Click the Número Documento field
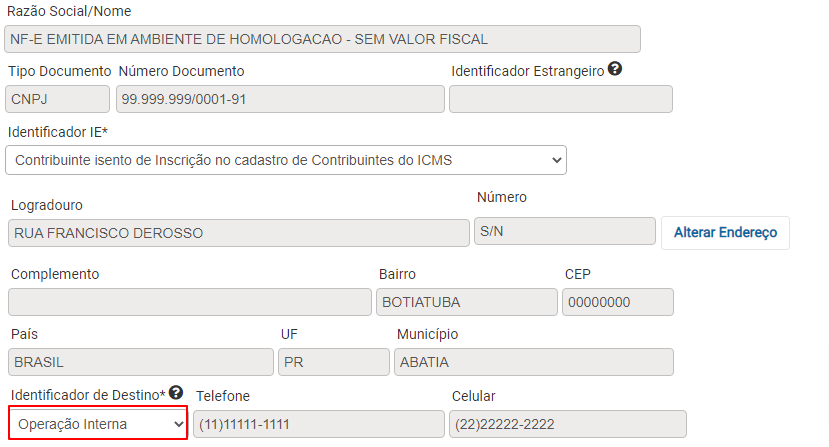Screen dimensions: 829x447 pos(280,99)
